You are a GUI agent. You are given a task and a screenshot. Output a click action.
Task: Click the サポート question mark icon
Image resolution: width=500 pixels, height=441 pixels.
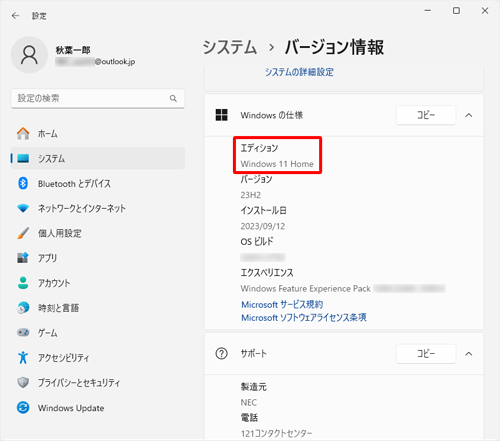[x=222, y=353]
